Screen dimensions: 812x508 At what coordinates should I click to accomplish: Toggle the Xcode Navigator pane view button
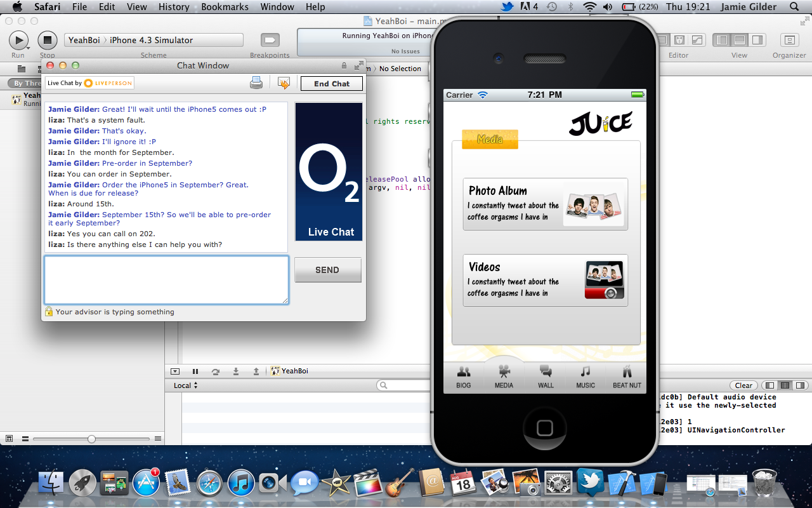point(722,40)
